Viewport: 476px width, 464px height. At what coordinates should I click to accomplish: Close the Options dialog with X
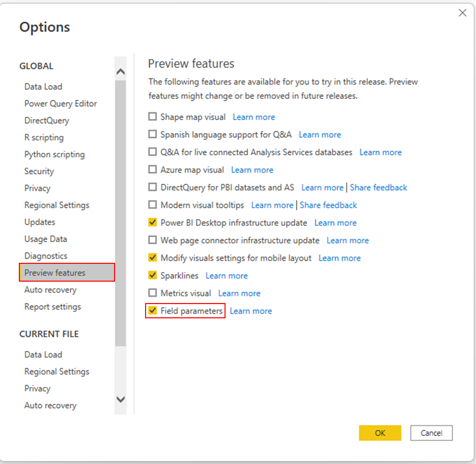point(462,13)
